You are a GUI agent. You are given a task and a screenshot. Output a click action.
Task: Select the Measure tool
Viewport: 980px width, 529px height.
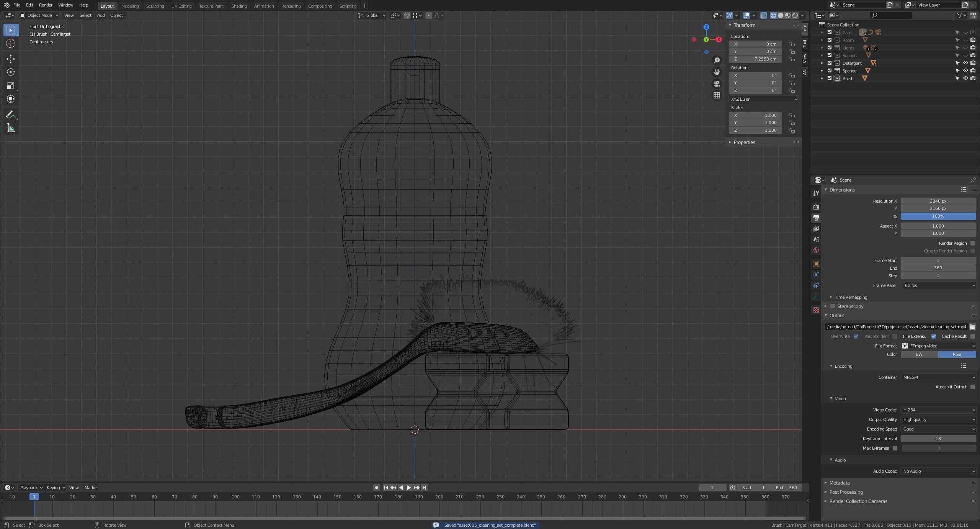tap(11, 128)
